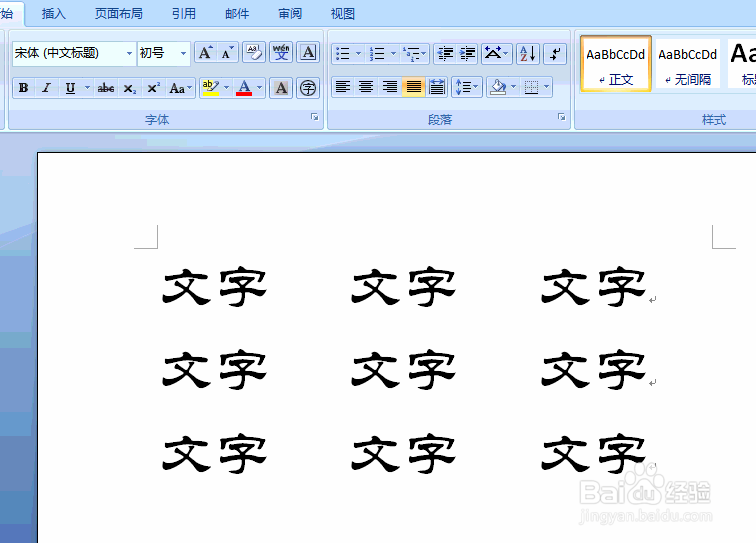Toggle superscript formatting
The image size is (756, 543).
coord(153,88)
